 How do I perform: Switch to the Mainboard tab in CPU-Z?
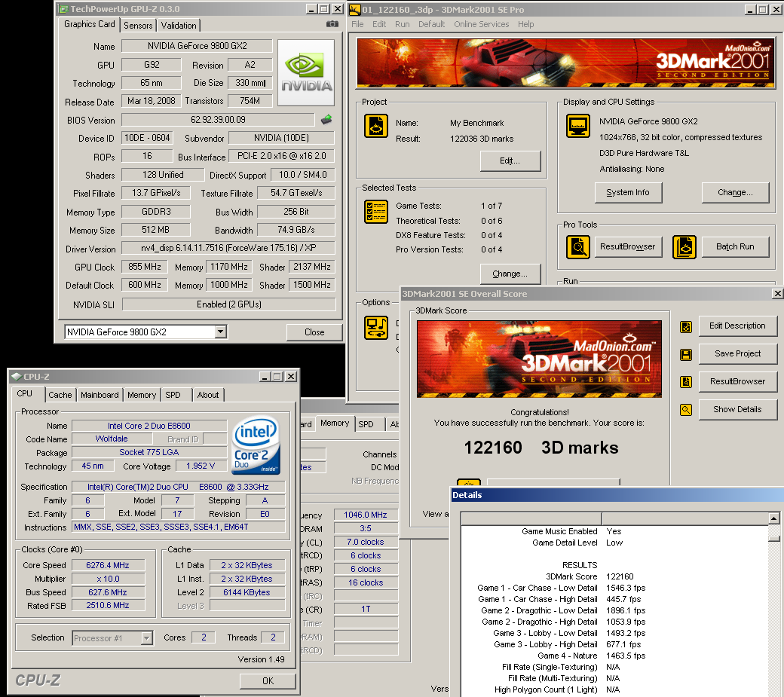pyautogui.click(x=100, y=395)
